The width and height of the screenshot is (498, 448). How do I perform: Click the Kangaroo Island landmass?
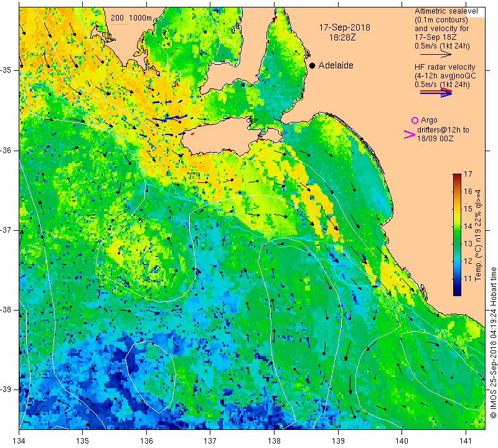(222, 136)
